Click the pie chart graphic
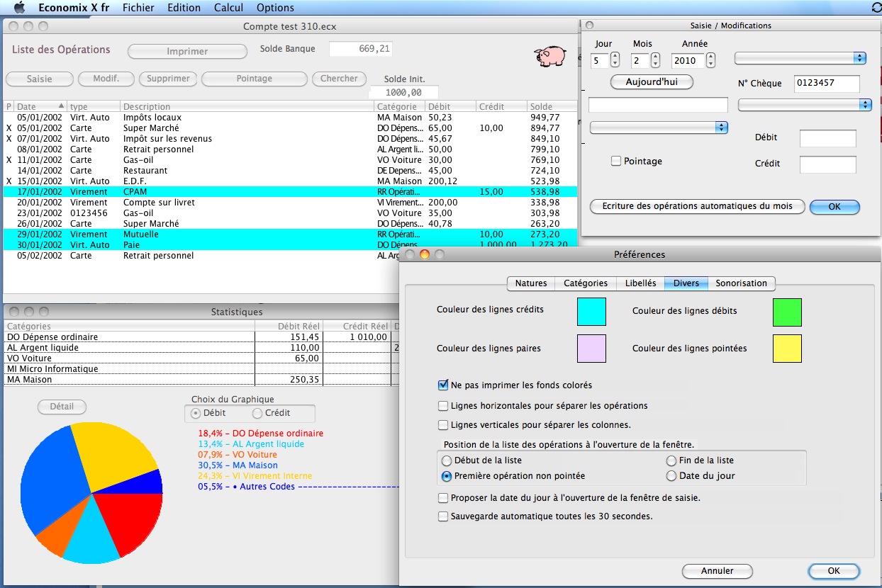 coord(91,493)
